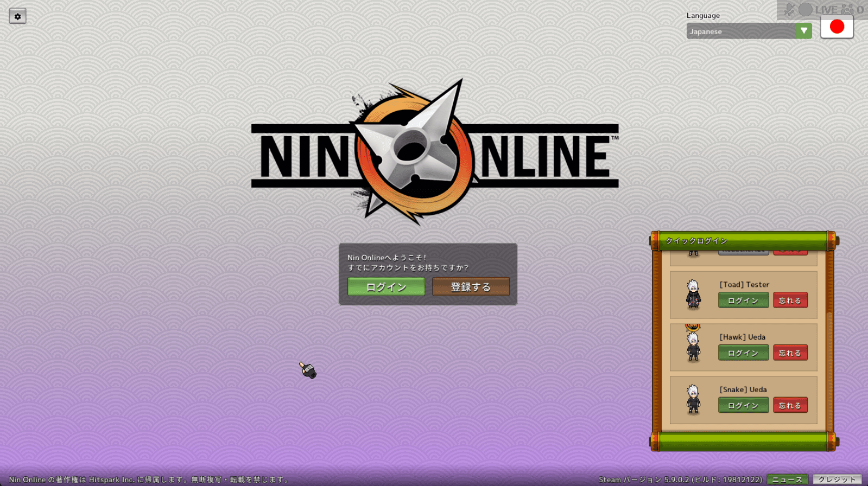Click the 登録する register button

471,287
